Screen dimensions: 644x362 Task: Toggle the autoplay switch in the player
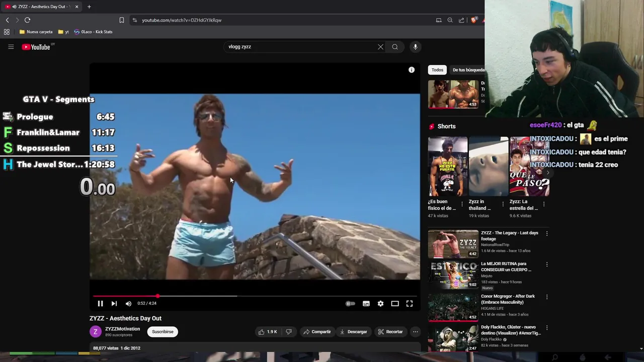coord(350,303)
